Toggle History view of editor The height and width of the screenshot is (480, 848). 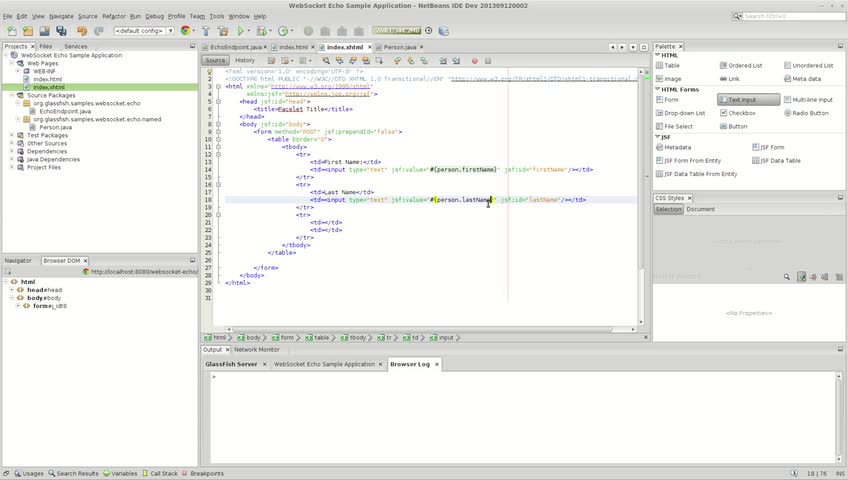click(244, 60)
